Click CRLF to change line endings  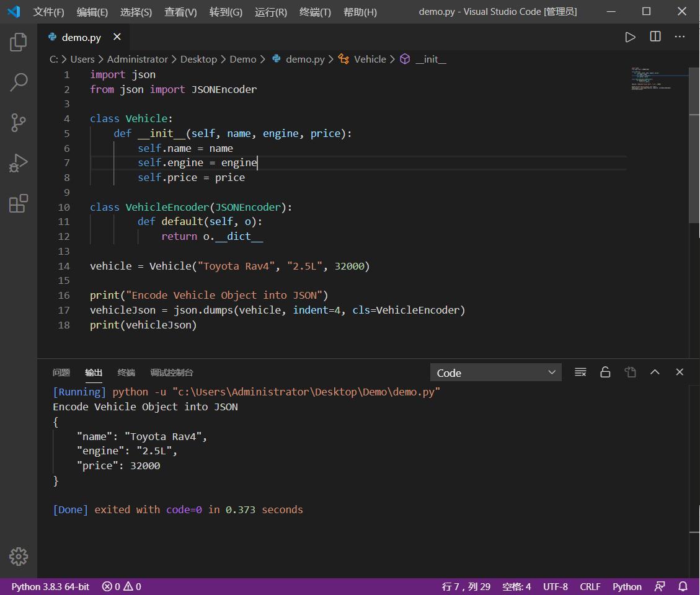click(590, 586)
